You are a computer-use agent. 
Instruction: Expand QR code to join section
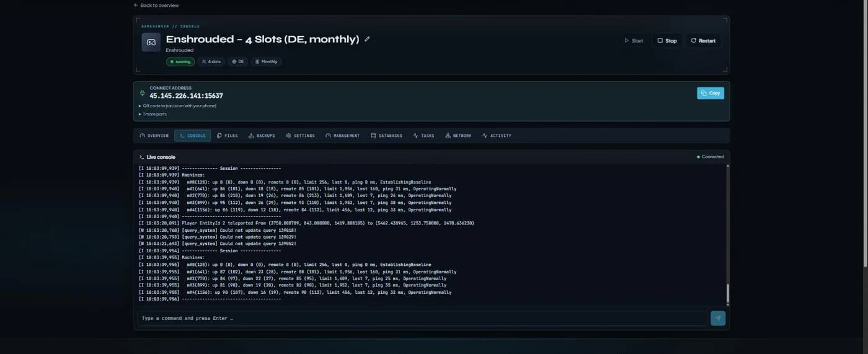click(x=177, y=106)
